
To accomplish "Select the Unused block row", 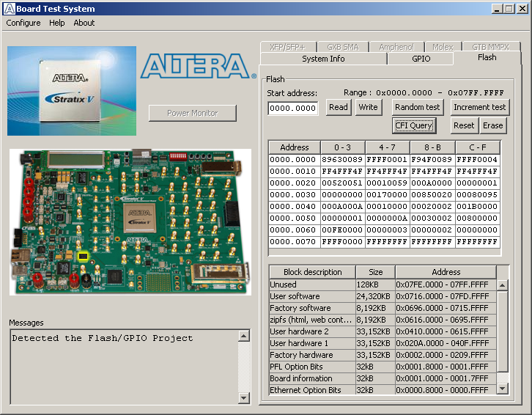I will (x=383, y=284).
